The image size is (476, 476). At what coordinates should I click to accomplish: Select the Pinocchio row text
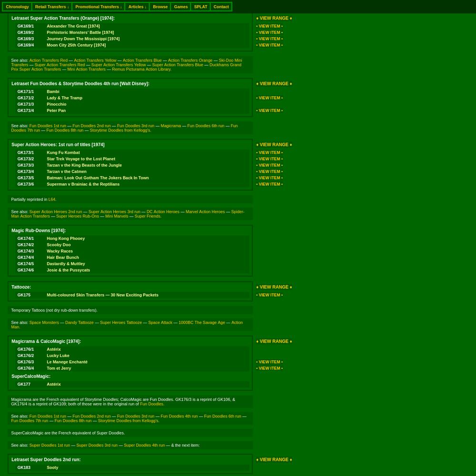point(57,104)
